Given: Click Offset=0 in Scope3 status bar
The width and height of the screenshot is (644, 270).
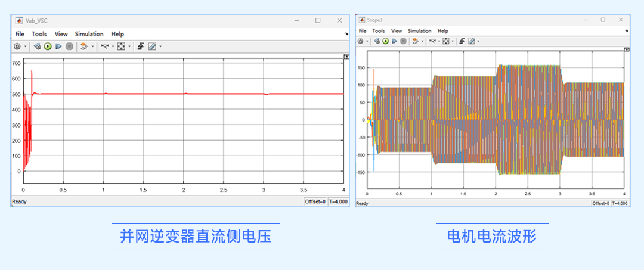Looking at the screenshot, I should tap(601, 203).
